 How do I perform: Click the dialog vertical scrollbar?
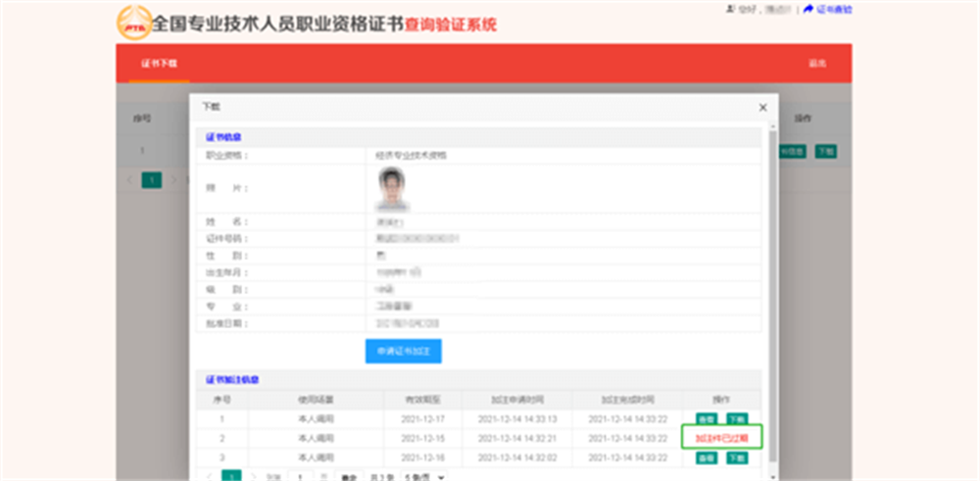click(772, 296)
